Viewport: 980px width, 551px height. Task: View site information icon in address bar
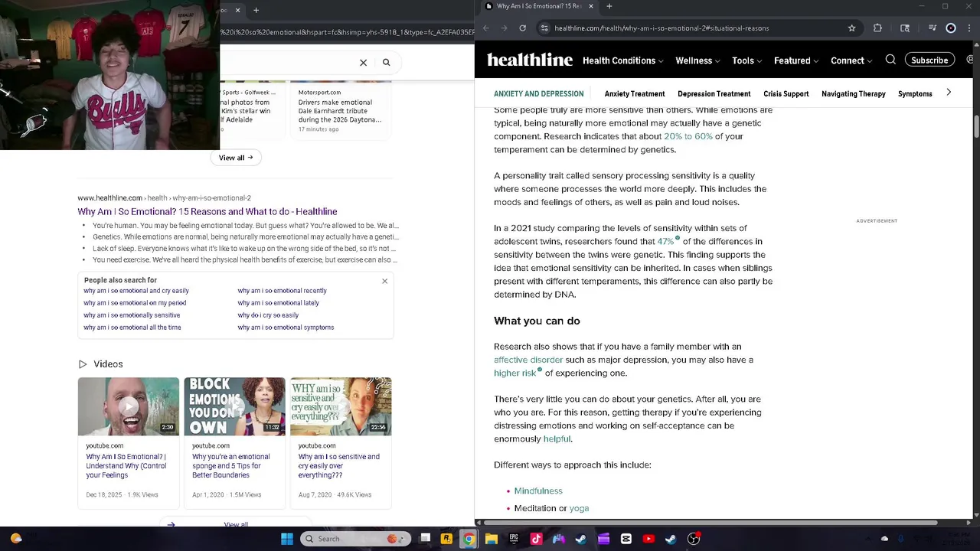click(x=544, y=28)
